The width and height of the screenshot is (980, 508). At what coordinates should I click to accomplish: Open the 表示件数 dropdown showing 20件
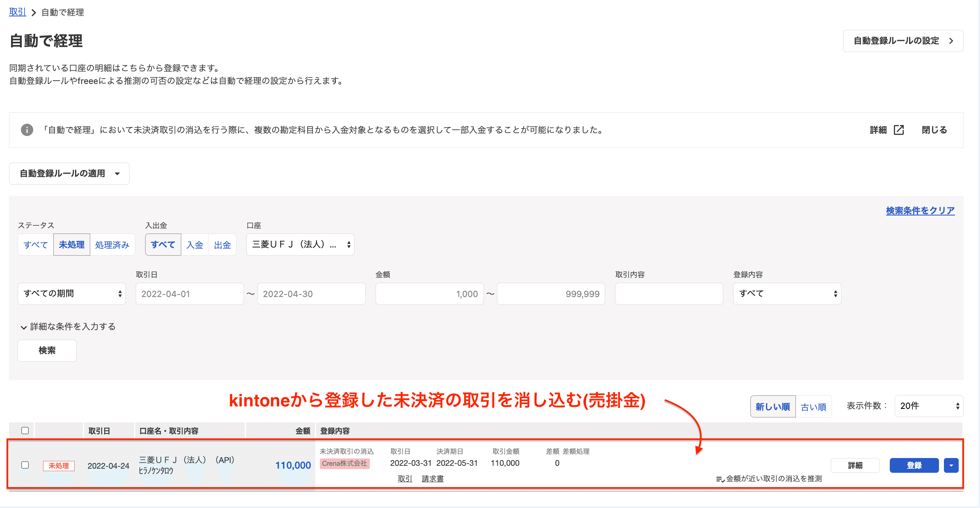(x=929, y=406)
